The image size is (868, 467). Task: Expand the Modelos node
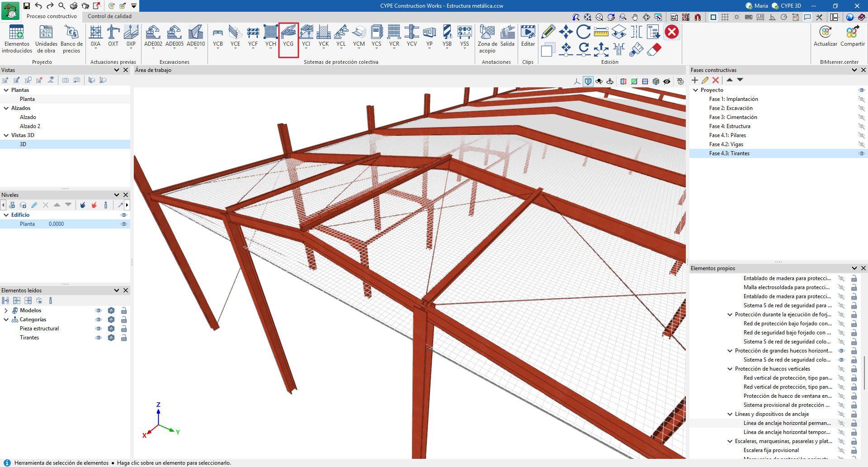coord(6,310)
